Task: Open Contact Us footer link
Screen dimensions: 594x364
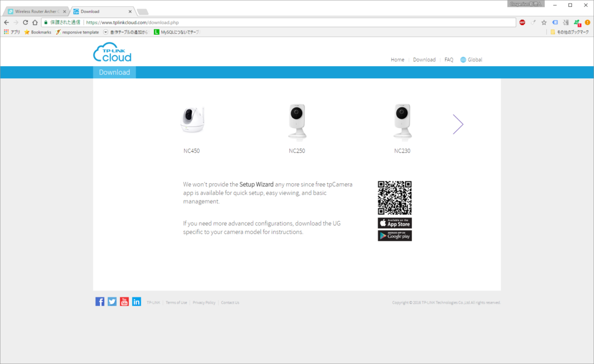Action: tap(230, 303)
